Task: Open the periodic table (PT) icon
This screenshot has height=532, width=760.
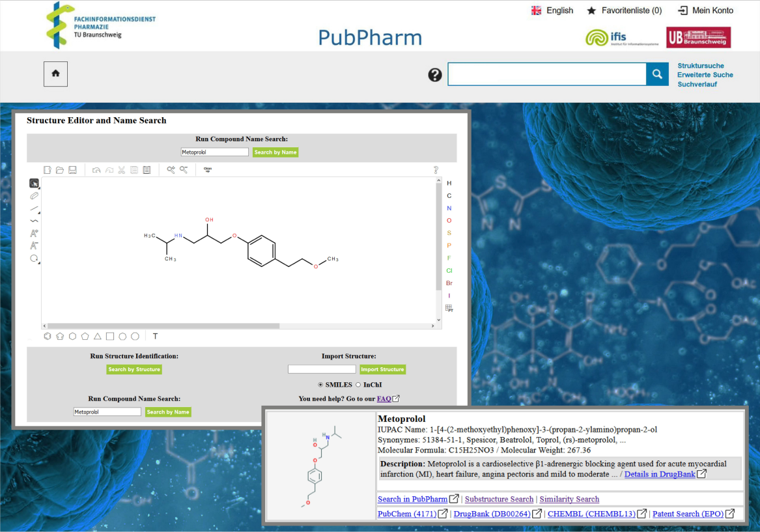Action: pyautogui.click(x=449, y=308)
